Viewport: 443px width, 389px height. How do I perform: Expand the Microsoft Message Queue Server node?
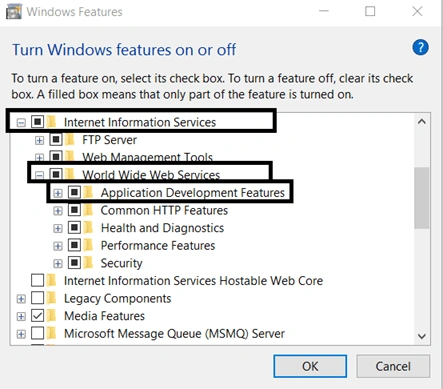(21, 334)
